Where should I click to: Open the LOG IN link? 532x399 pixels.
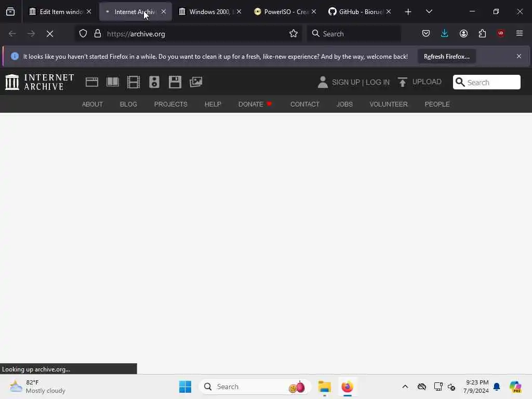coord(378,82)
